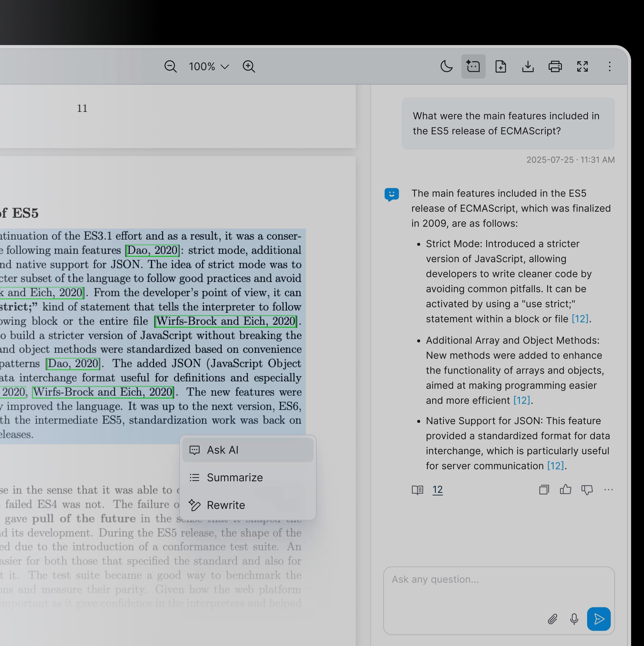Open the vertical three-dot more menu
The height and width of the screenshot is (646, 644).
[x=610, y=67]
